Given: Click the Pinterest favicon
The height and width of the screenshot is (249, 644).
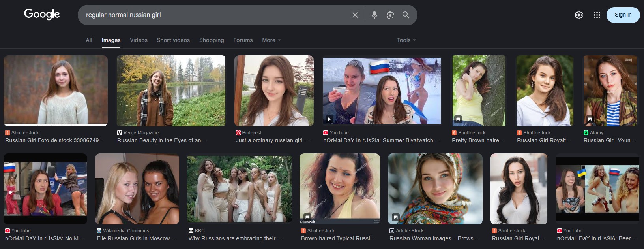Looking at the screenshot, I should [x=238, y=133].
